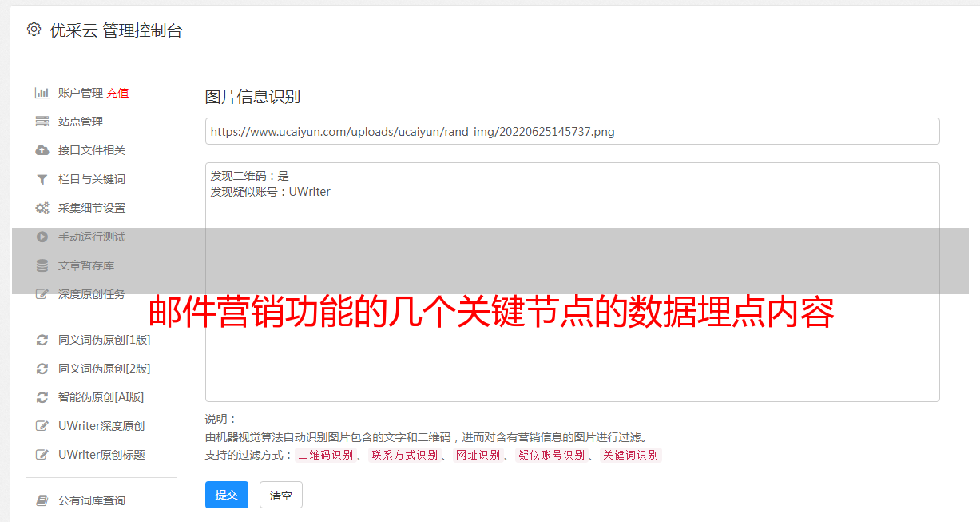This screenshot has width=980, height=522.
Task: Click the 二维码识别 tag
Action: (x=325, y=455)
